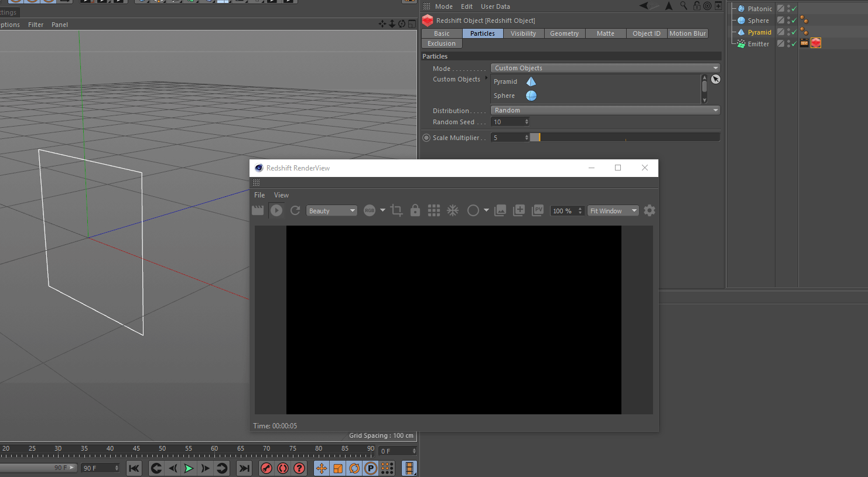
Task: Expand the RGB channel dropdown arrow
Action: [382, 210]
